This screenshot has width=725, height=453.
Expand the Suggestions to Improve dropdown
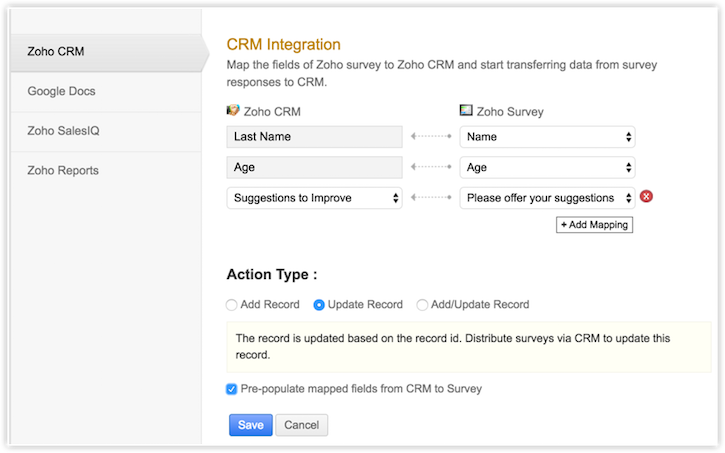[x=314, y=198]
